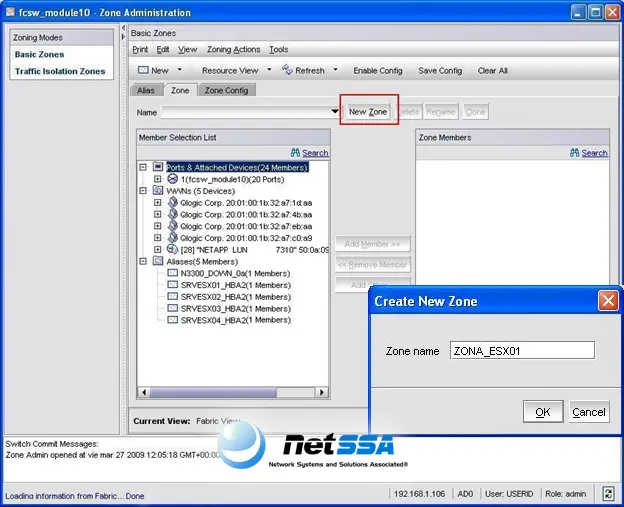Screen dimensions: 624x507
Task: Switch to the Zone Config tab
Action: [x=226, y=90]
